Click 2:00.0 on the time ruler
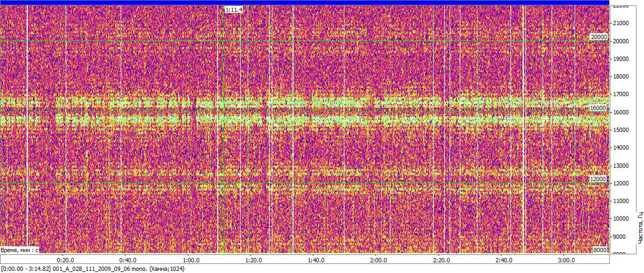This screenshot has height=273, width=644. point(378,260)
